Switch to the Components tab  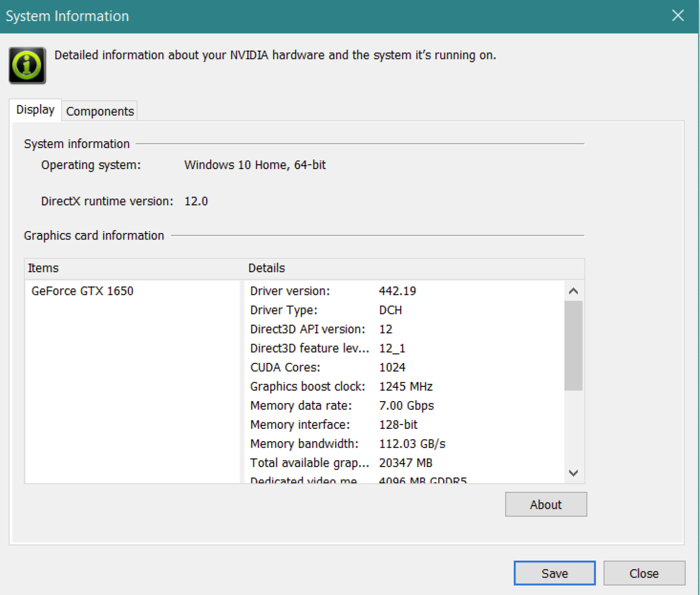coord(100,111)
